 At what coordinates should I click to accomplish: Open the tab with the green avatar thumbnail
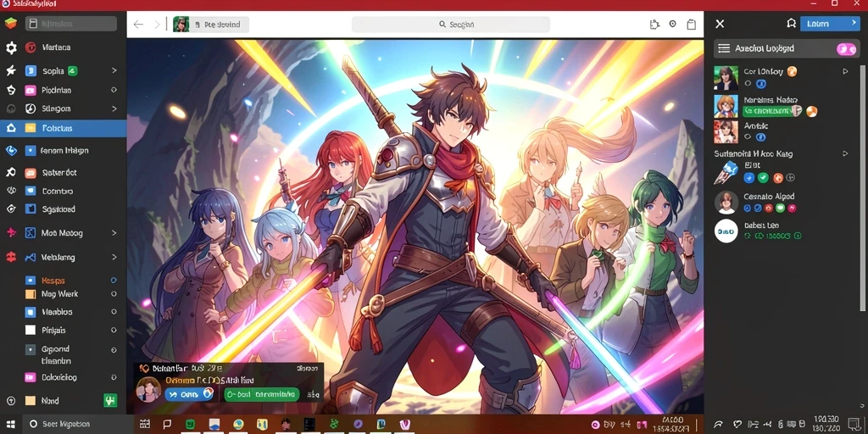pyautogui.click(x=211, y=25)
